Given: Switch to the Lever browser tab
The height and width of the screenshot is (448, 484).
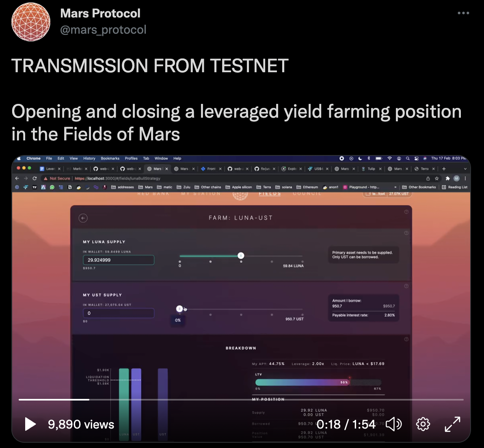Looking at the screenshot, I should click(51, 169).
